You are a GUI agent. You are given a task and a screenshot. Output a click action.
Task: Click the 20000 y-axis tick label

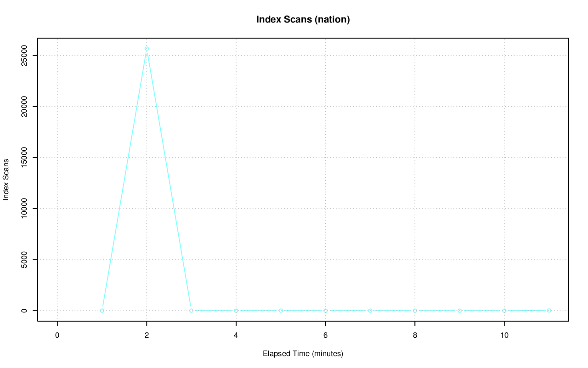pos(24,107)
